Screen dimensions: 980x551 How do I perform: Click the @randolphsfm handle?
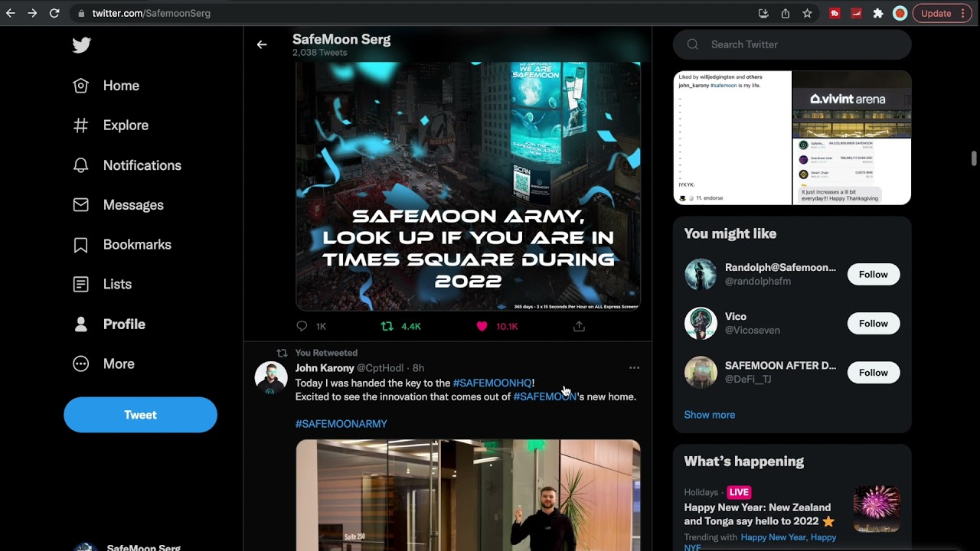(758, 282)
